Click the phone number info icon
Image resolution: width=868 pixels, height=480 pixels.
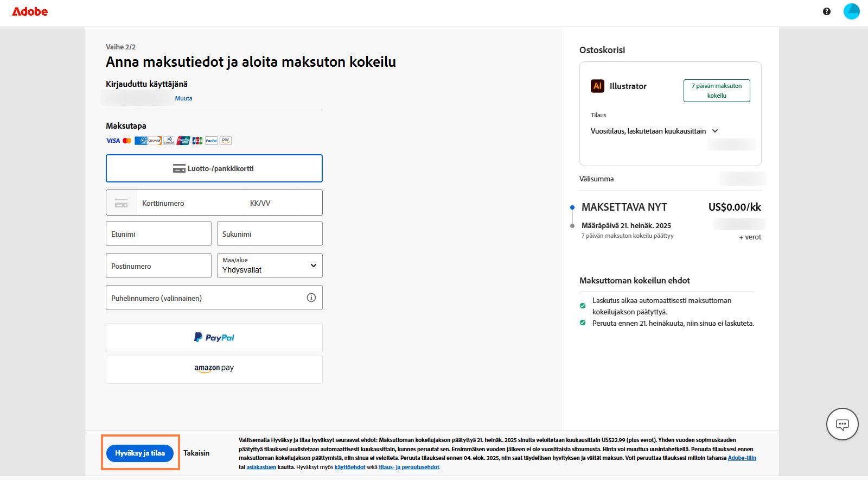(x=311, y=298)
